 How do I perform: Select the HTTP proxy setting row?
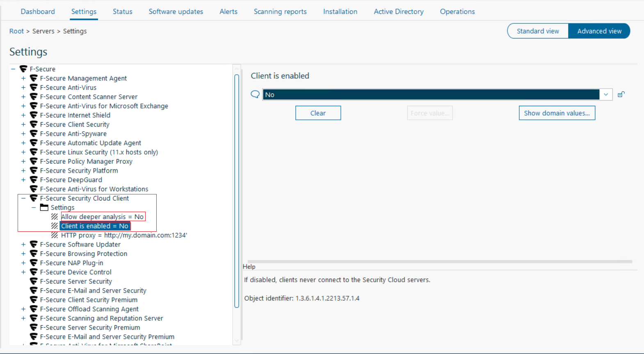124,235
